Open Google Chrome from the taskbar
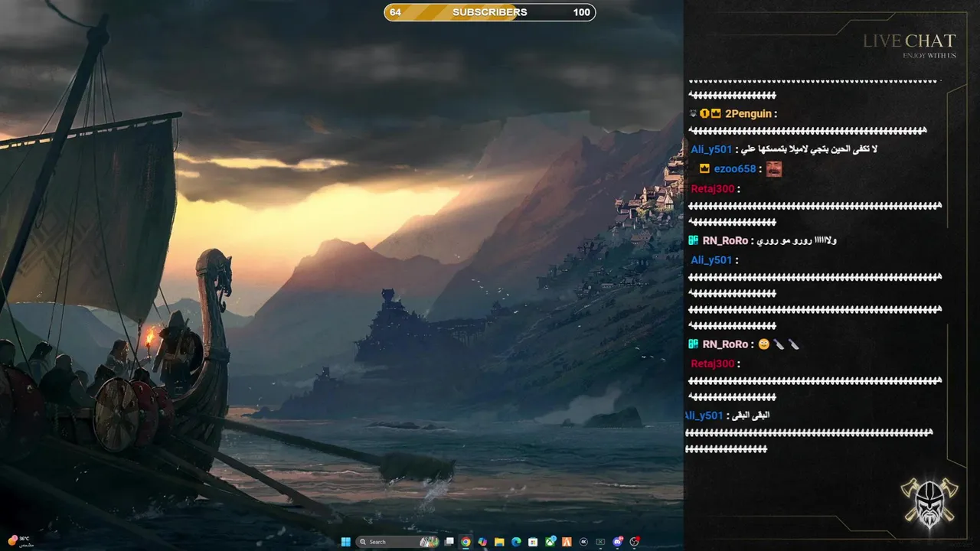Viewport: 980px width, 551px height. pyautogui.click(x=465, y=542)
